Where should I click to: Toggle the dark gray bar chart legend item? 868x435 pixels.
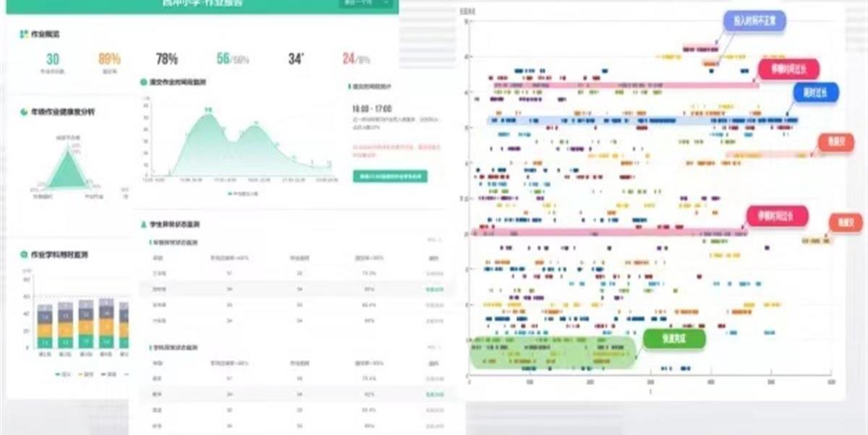click(x=109, y=374)
